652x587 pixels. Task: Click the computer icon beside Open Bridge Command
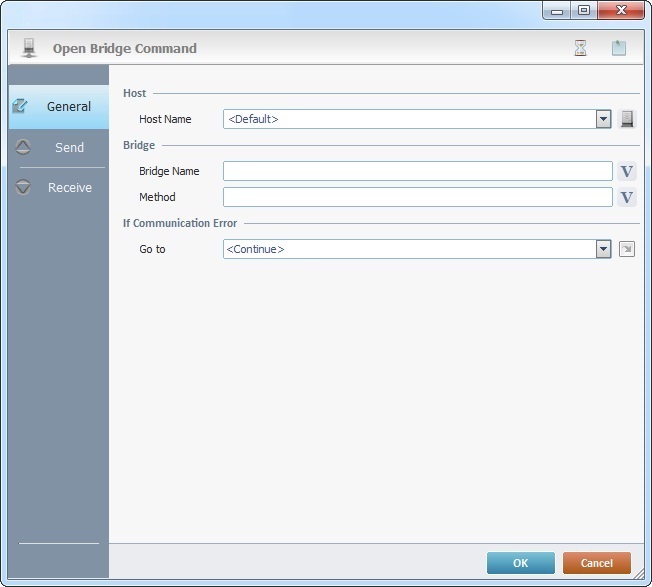[x=29, y=48]
